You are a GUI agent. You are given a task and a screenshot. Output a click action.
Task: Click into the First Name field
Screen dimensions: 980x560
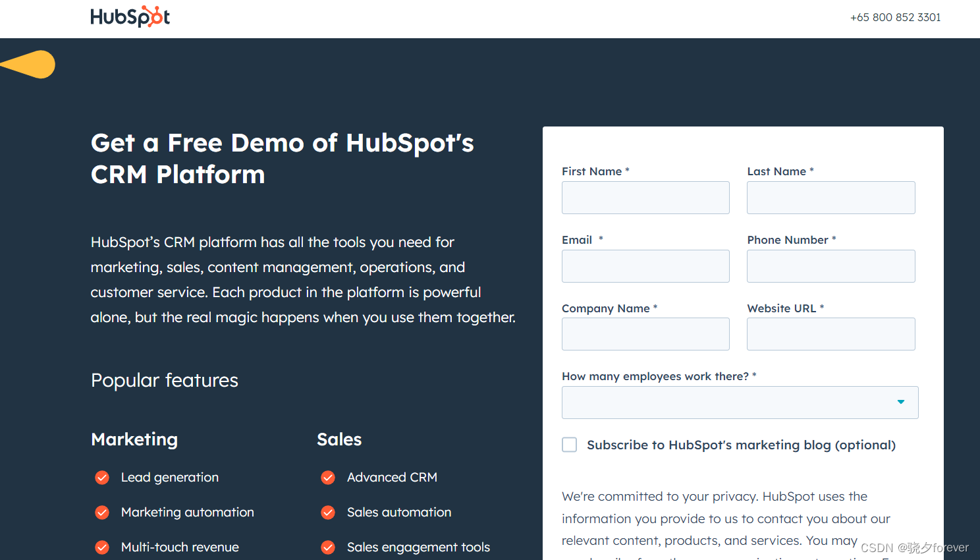click(645, 198)
